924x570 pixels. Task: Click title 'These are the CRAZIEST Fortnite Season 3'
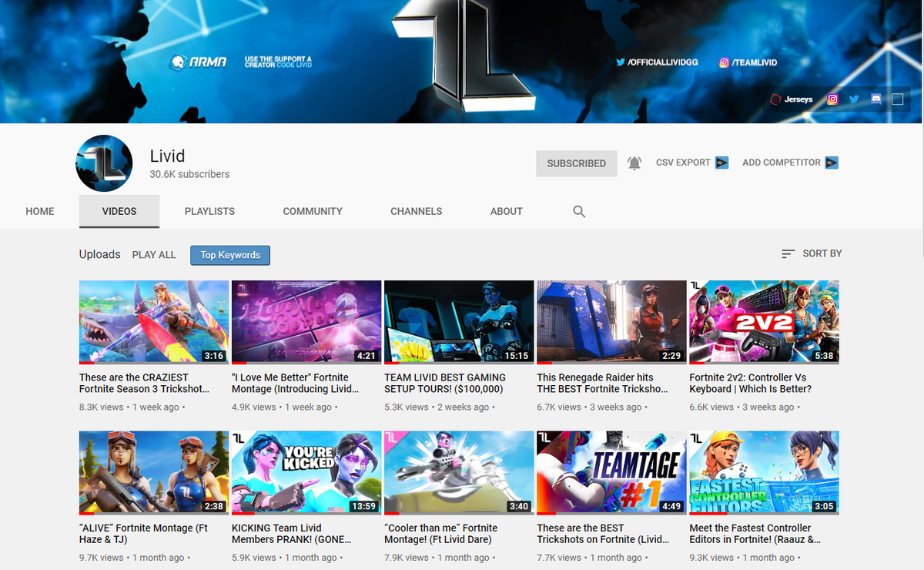pos(144,384)
